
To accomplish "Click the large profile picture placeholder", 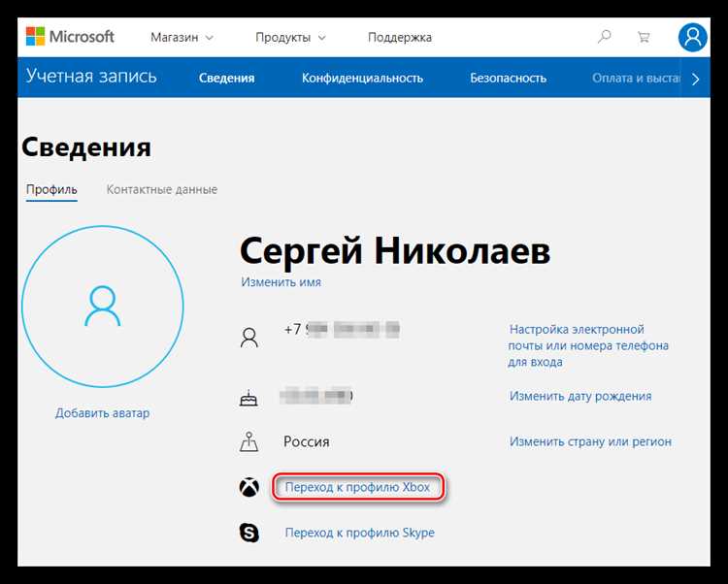I will pos(103,307).
